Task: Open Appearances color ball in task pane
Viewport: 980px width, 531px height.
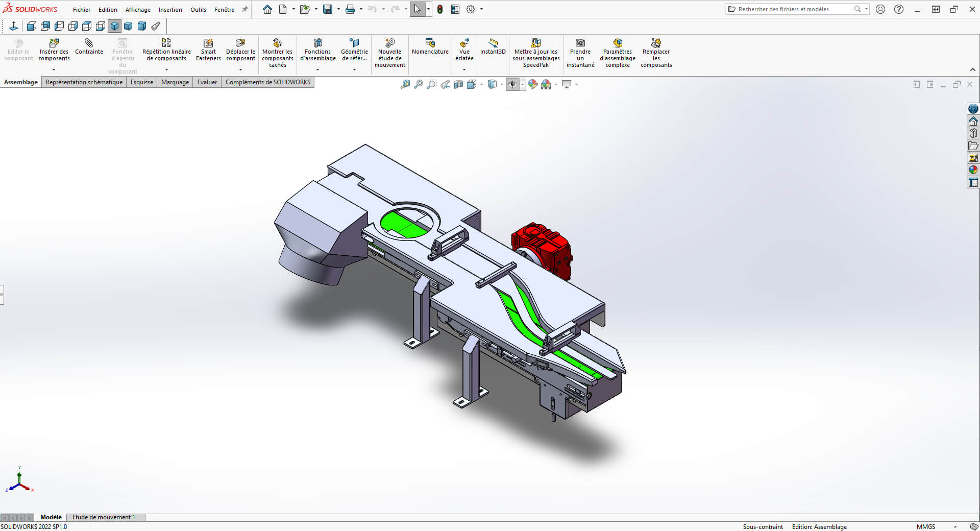Action: [973, 170]
